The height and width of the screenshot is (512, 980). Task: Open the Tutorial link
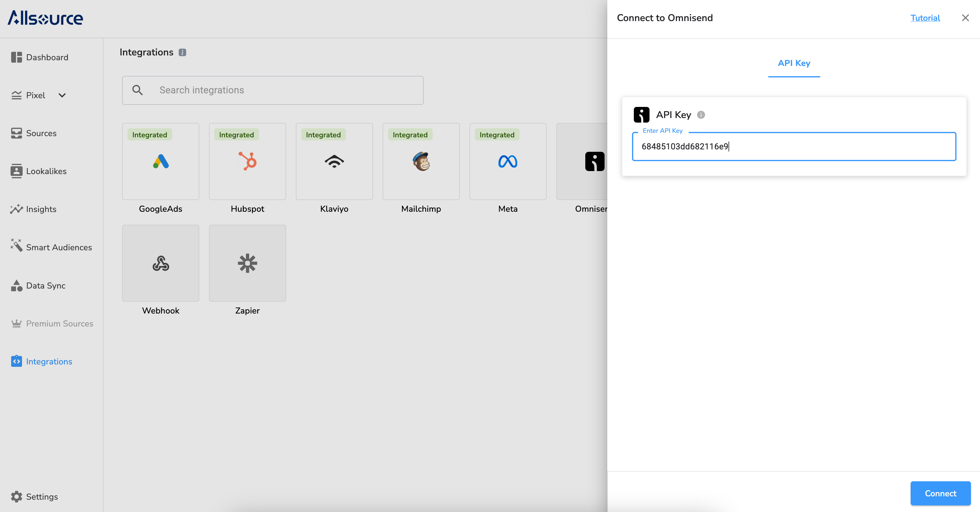925,18
